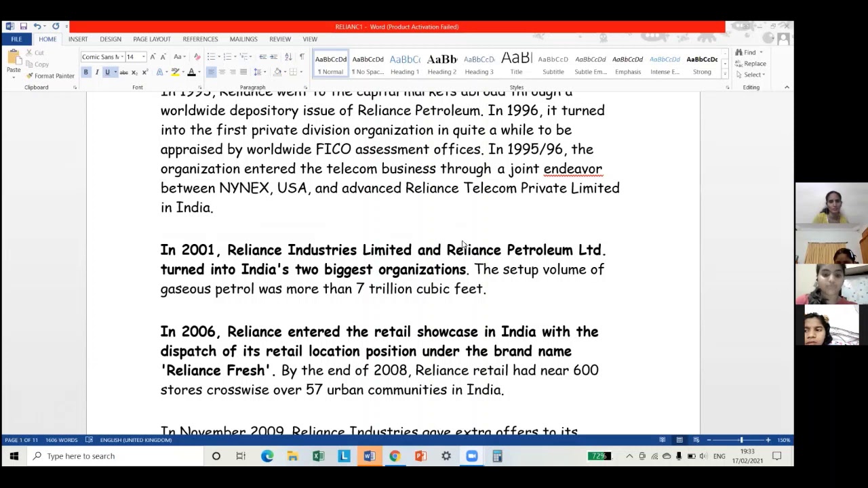Switch to Read Mode view
This screenshot has width=868, height=488.
pyautogui.click(x=662, y=440)
